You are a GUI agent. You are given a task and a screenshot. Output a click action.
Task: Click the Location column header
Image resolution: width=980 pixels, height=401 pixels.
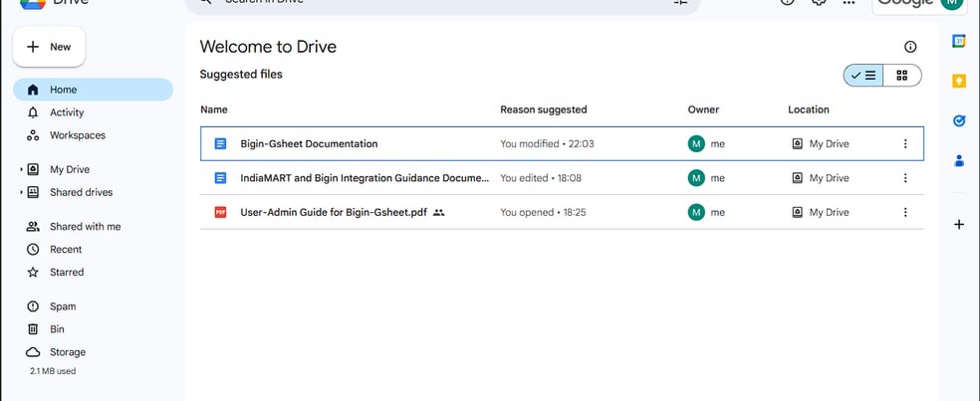tap(808, 109)
